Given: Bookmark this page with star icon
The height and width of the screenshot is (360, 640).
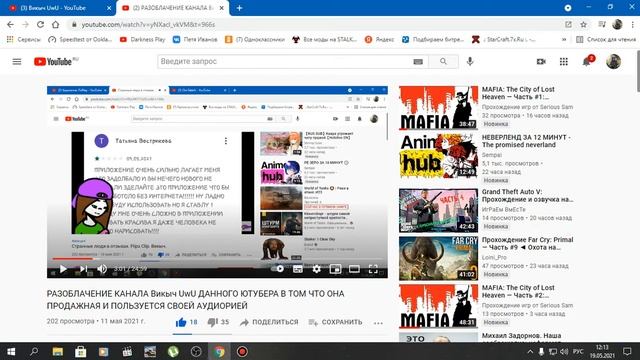Looking at the screenshot, I should click(584, 24).
